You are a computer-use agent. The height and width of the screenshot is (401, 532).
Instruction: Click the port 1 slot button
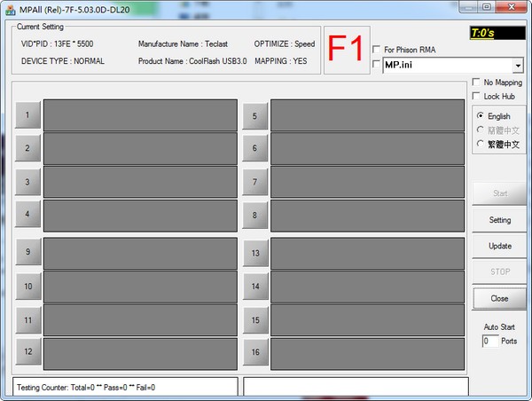(x=27, y=115)
